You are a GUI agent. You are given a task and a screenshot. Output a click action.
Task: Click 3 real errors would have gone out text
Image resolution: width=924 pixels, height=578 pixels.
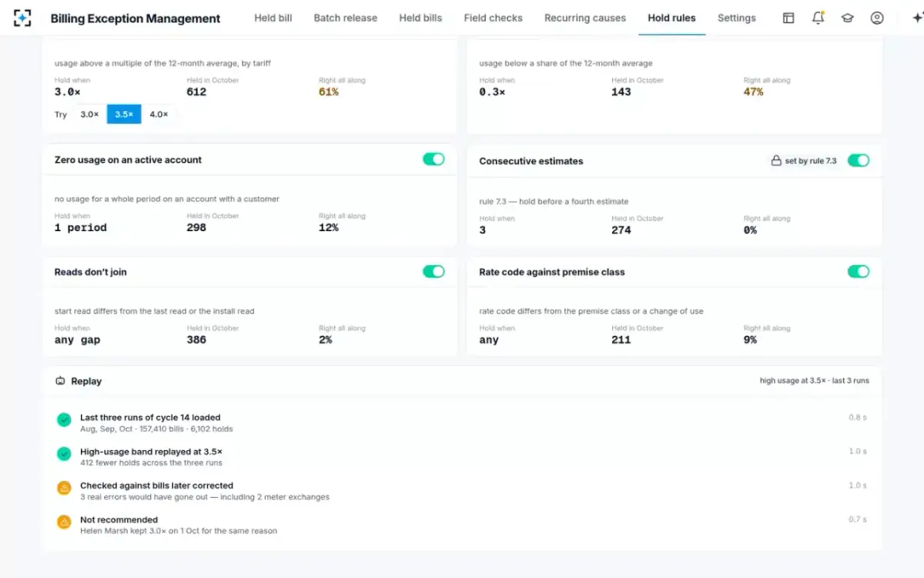[x=205, y=497]
